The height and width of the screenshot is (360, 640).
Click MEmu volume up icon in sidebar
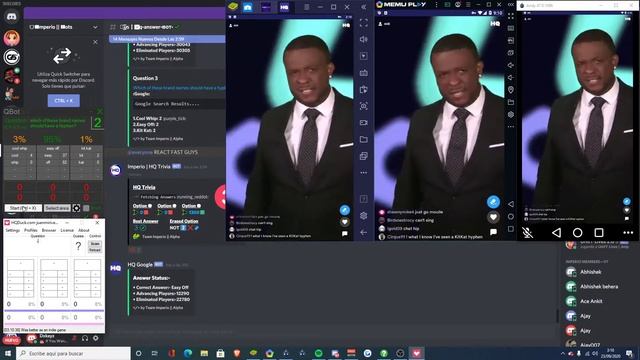tap(511, 65)
